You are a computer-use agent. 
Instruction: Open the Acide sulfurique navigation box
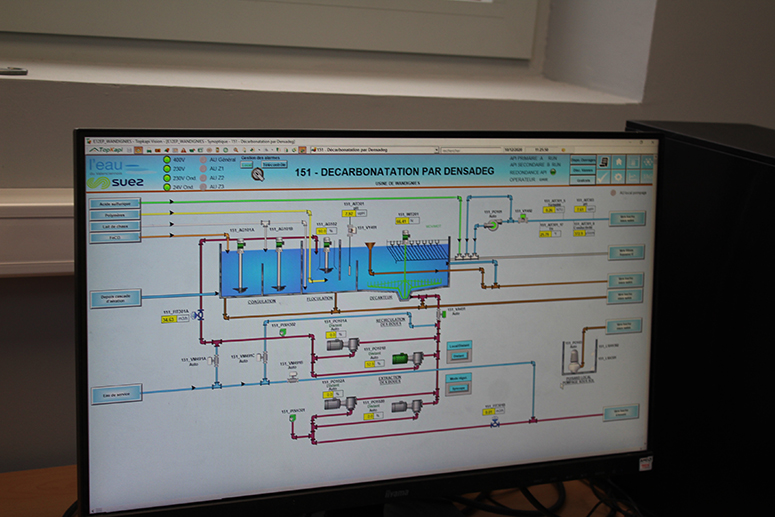tap(115, 203)
